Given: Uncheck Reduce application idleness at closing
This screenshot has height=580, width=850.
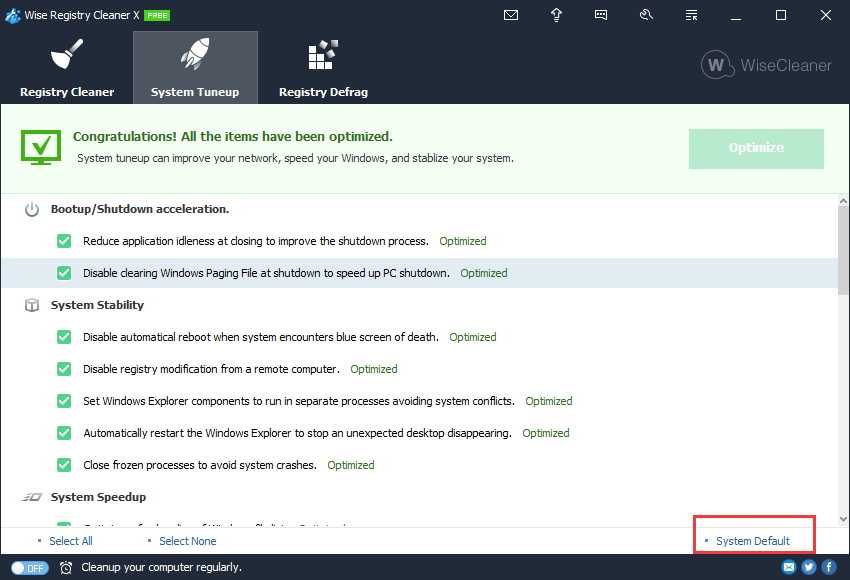Looking at the screenshot, I should tap(64, 241).
